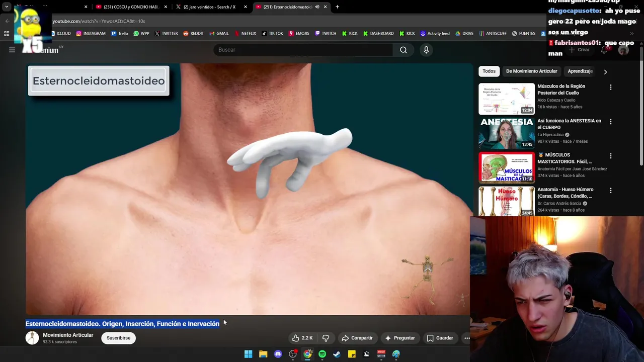Image resolution: width=644 pixels, height=362 pixels.
Task: Open the TIK TOK bookmark
Action: pos(272,34)
